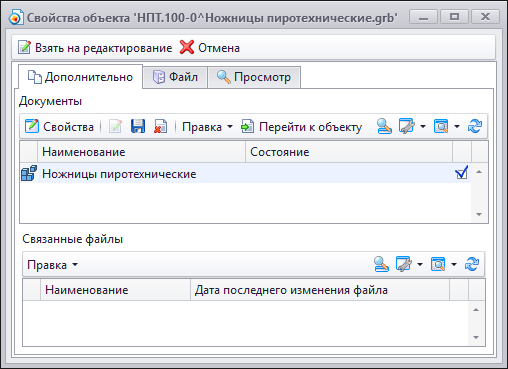Image resolution: width=508 pixels, height=369 pixels.
Task: Click the view settings wrench icon in Documents
Action: (x=406, y=127)
